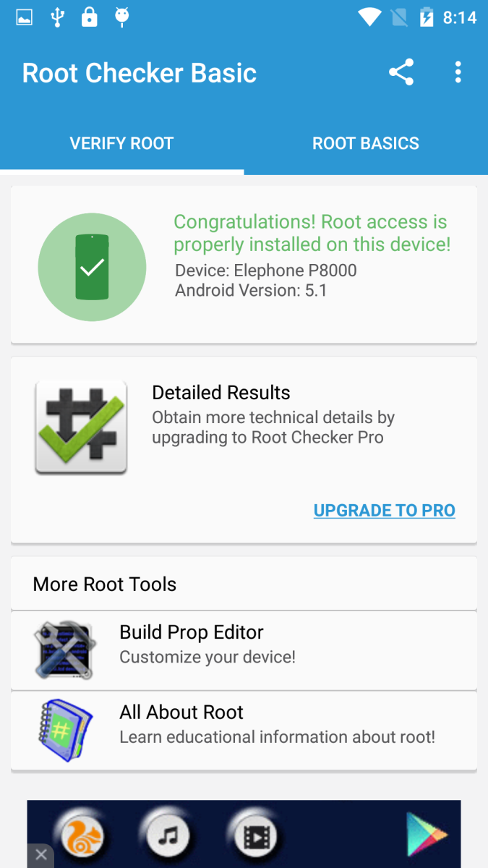Image resolution: width=488 pixels, height=868 pixels.
Task: Tap the USB icon in status bar
Action: 56,17
